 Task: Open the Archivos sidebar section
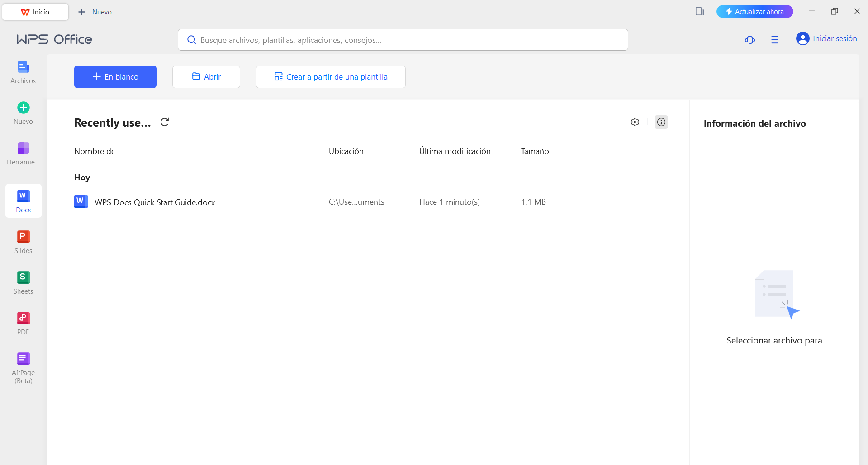(23, 72)
